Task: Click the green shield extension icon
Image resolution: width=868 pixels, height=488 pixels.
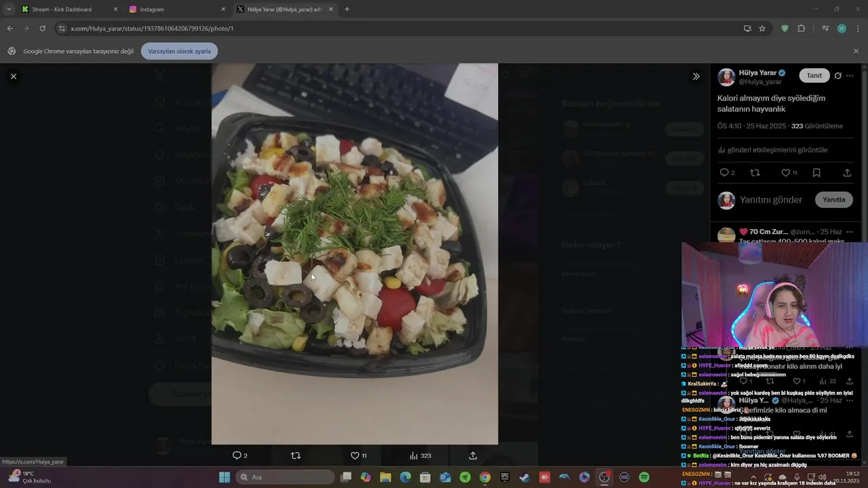Action: coord(785,28)
